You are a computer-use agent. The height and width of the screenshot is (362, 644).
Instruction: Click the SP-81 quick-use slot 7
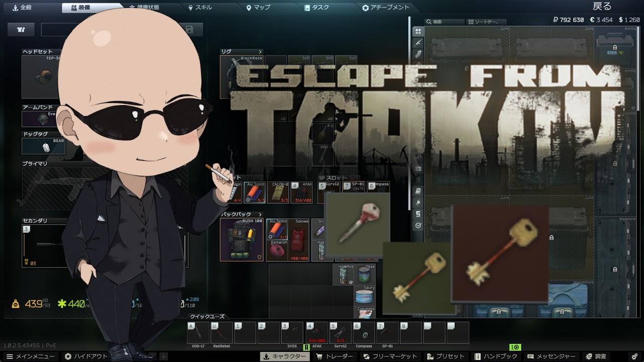[x=387, y=334]
